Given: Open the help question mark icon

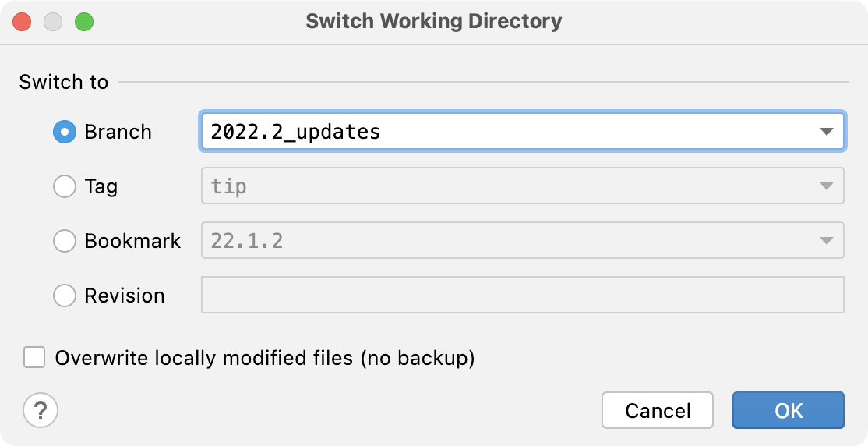Looking at the screenshot, I should (41, 410).
